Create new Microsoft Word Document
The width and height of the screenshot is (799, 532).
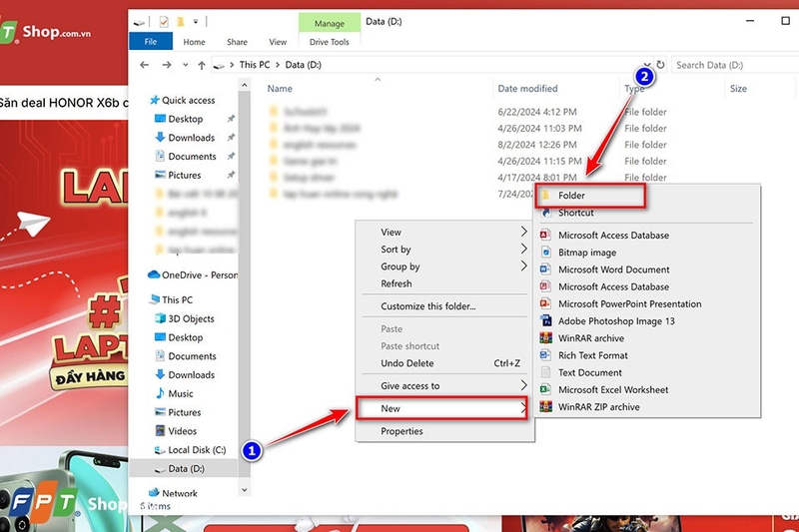pos(647,269)
